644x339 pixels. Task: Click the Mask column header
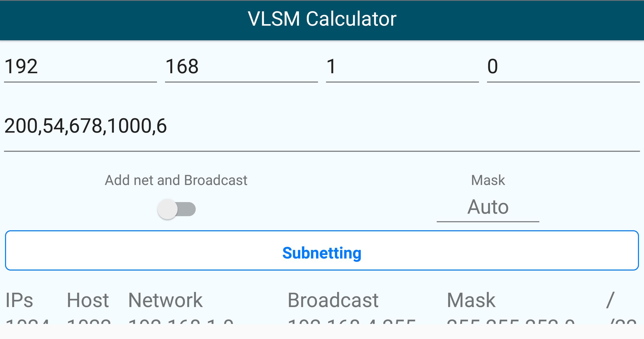coord(472,299)
